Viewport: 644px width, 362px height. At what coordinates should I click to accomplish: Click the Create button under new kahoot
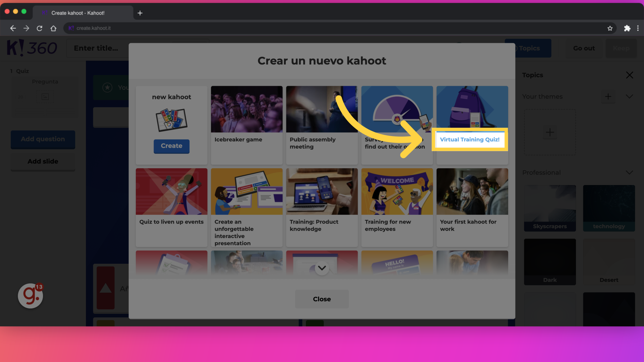tap(171, 146)
